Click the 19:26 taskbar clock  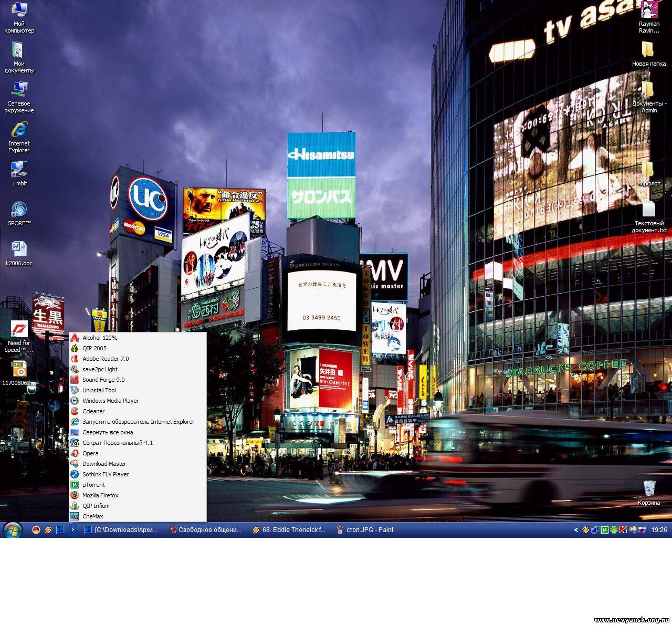click(x=659, y=530)
